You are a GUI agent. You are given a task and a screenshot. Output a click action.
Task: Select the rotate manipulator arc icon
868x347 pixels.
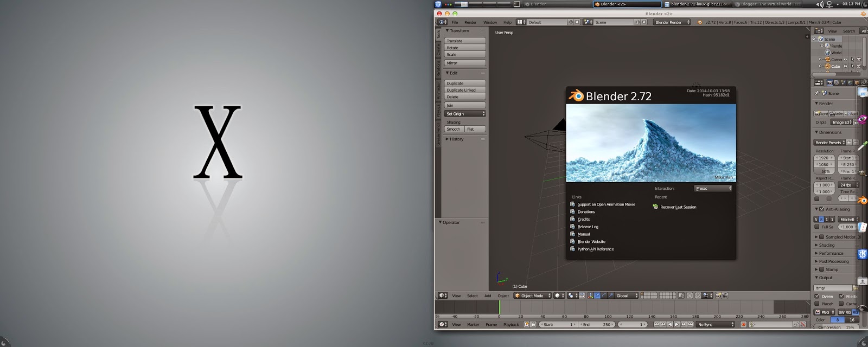point(604,295)
